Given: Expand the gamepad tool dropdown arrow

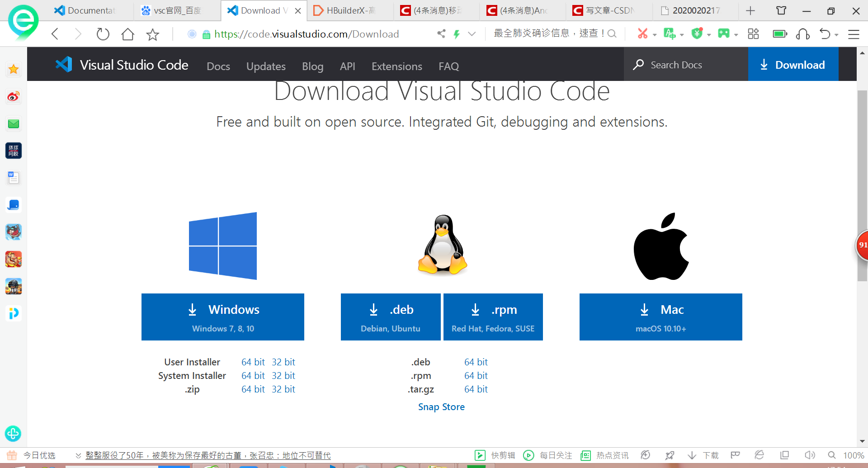Looking at the screenshot, I should pos(736,35).
